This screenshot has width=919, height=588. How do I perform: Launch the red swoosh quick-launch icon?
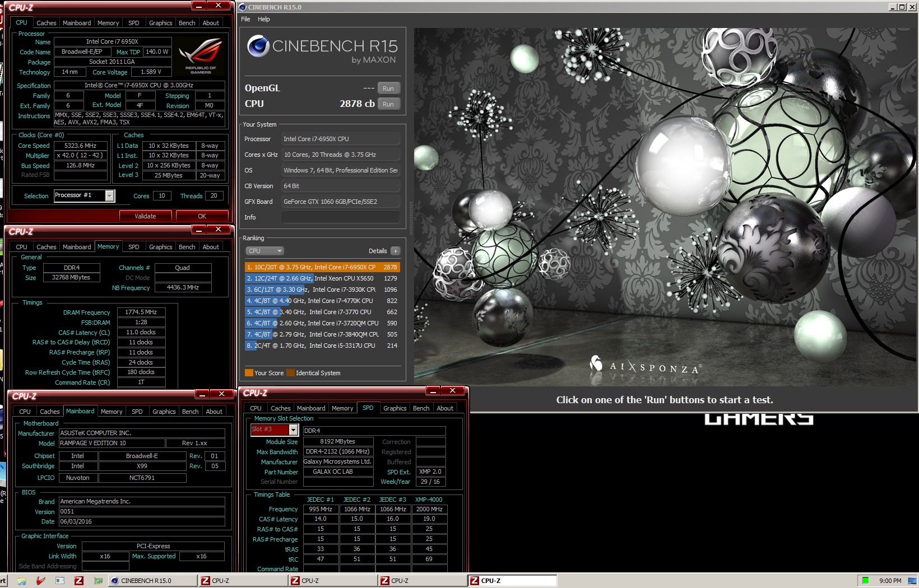click(40, 581)
